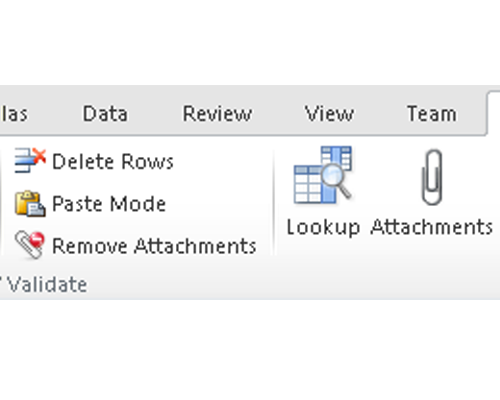Select the Paste Mode clipboard icon
The width and height of the screenshot is (500, 400).
tap(30, 203)
